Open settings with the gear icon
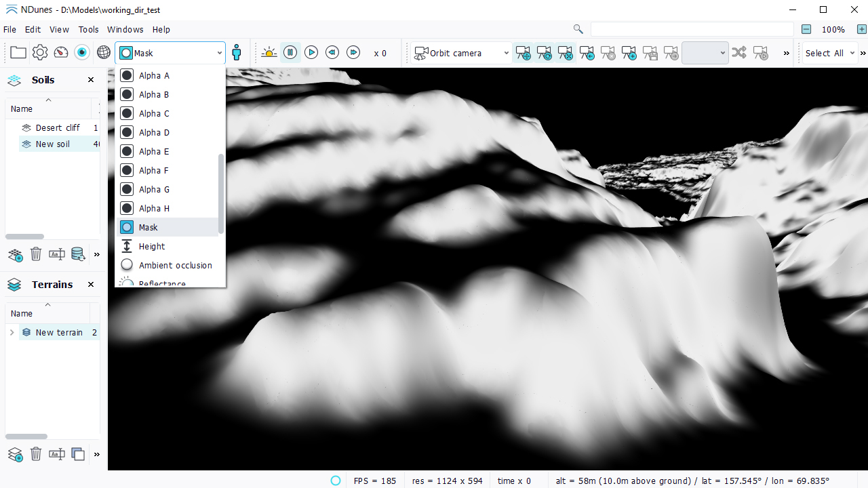Screen dimensions: 868x488 [x=40, y=53]
